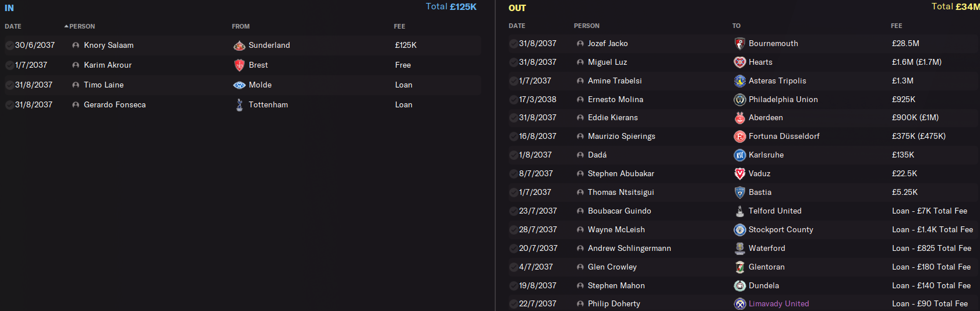Open the Tottenham badge icon

[239, 105]
